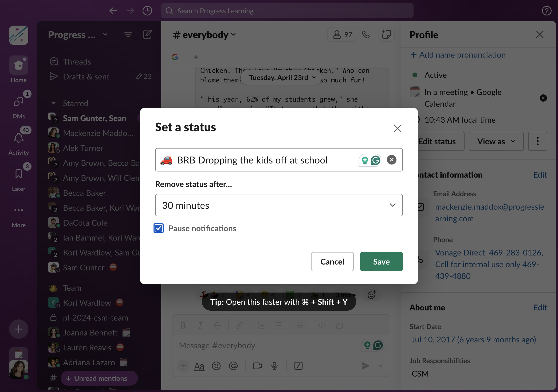Click Add name pronunciation link
The width and height of the screenshot is (558, 392).
click(x=458, y=55)
